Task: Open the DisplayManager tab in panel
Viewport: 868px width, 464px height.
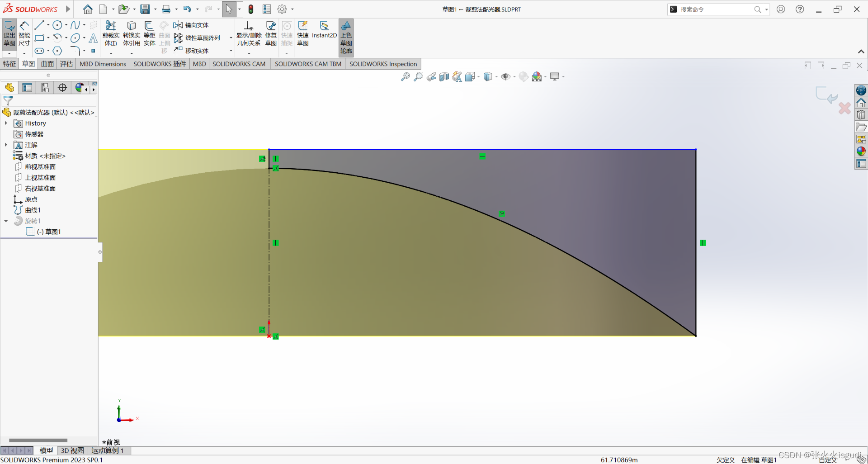Action: [80, 88]
